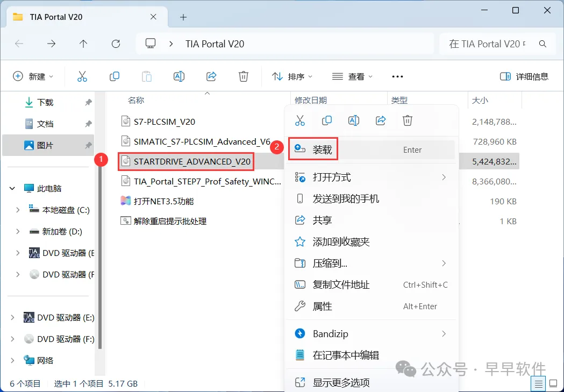The image size is (564, 392).
Task: Select 发送到我的手机 in the context menu
Action: click(372, 199)
